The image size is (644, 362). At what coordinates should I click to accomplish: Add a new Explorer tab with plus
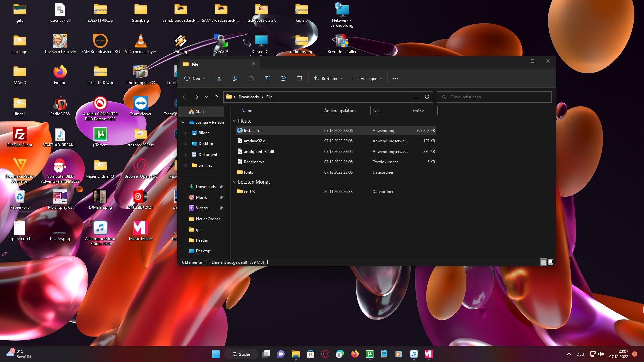(x=269, y=64)
